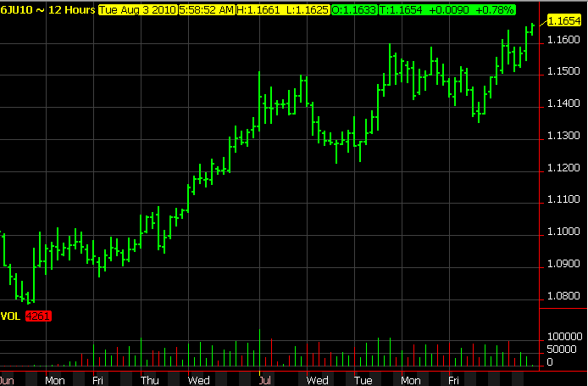Click the 0 volume axis label

coord(550,362)
